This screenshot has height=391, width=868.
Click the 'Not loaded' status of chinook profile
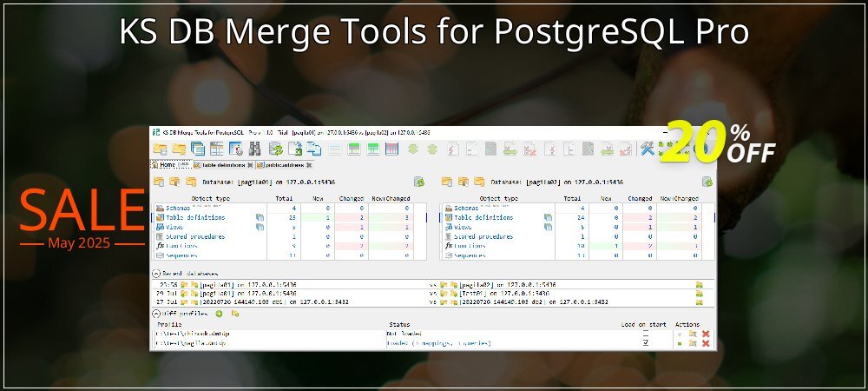tap(404, 334)
